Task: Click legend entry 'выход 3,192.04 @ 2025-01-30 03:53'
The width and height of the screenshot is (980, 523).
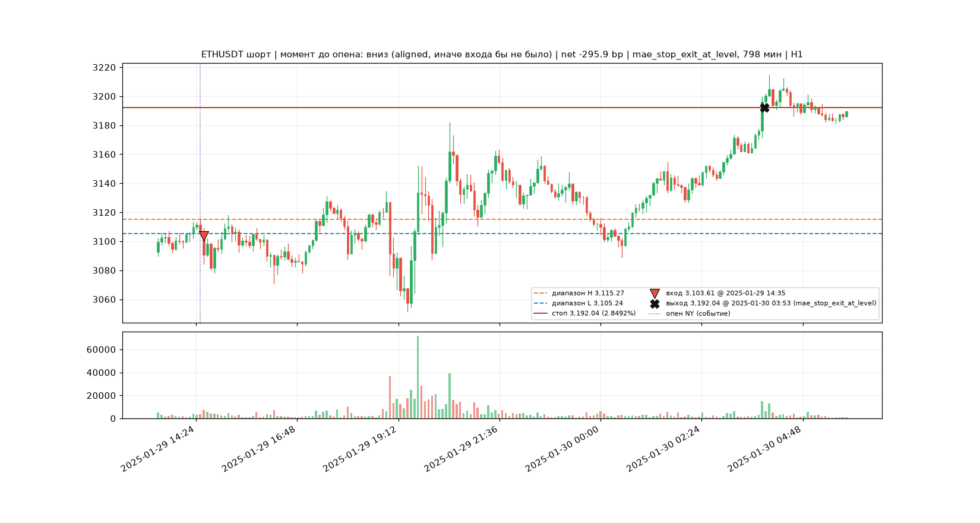Action: [x=771, y=303]
